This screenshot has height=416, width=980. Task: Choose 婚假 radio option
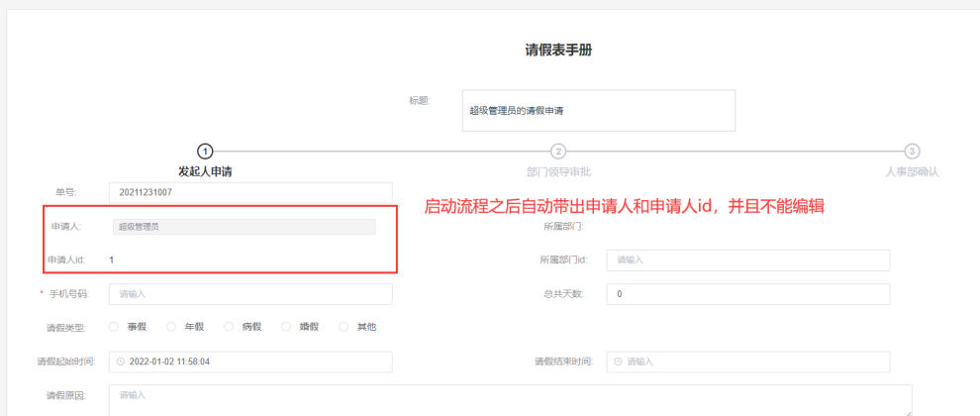coord(287,327)
